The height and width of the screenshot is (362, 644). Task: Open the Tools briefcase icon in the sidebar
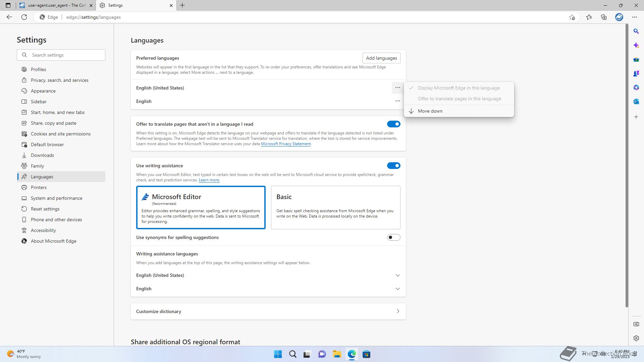tap(636, 59)
